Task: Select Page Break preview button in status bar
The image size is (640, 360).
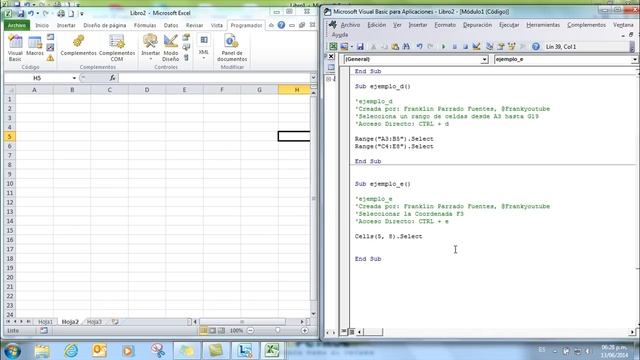Action: click(x=221, y=331)
